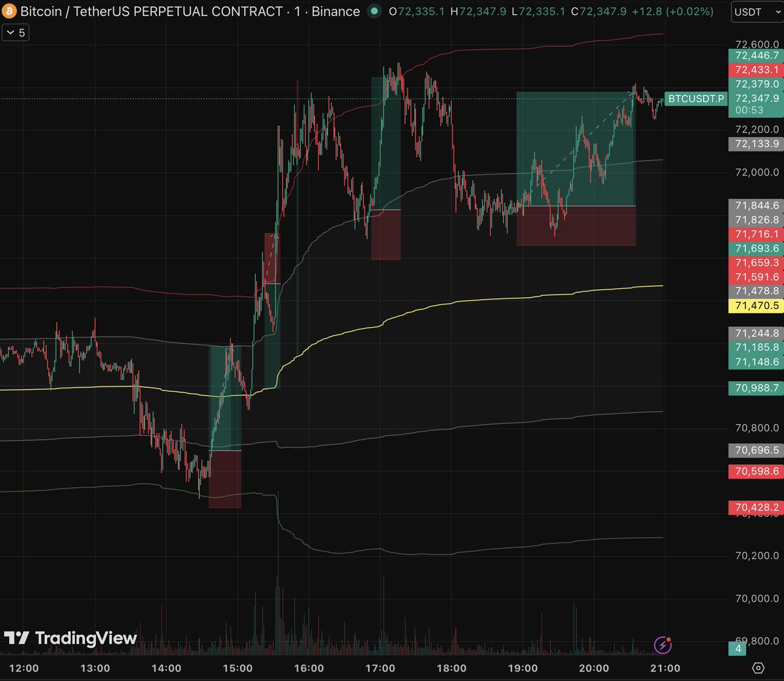This screenshot has width=784, height=681.
Task: Click the open value O72,335.1
Action: pos(417,12)
